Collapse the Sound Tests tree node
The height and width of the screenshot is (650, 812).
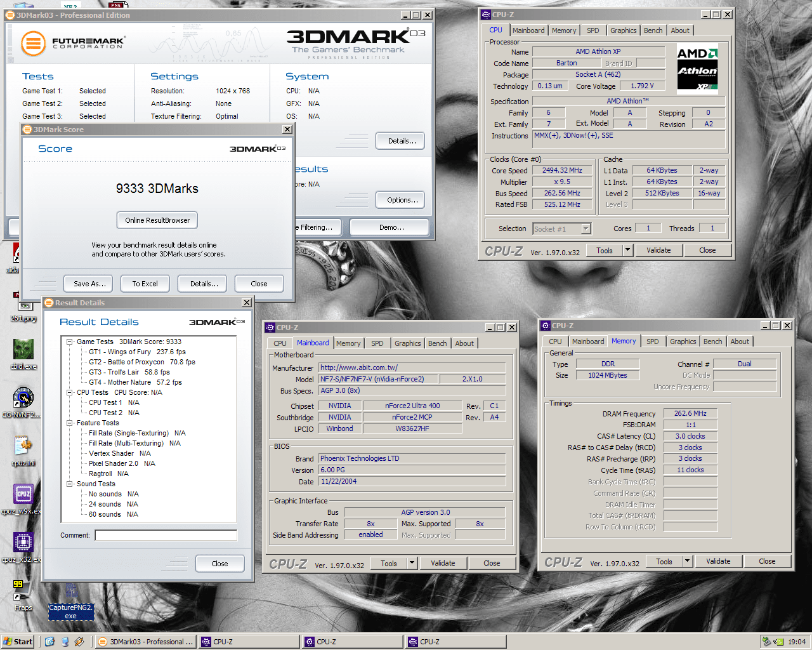tap(69, 484)
